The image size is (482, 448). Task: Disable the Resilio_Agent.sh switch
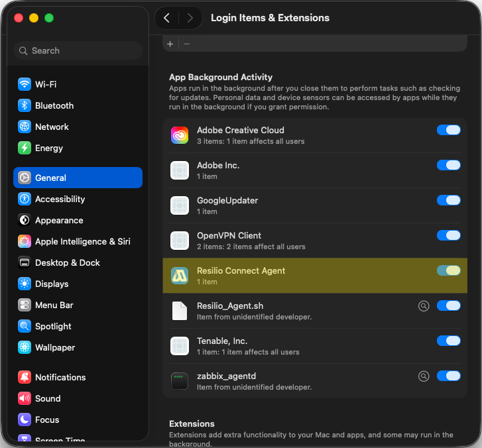[x=448, y=306]
